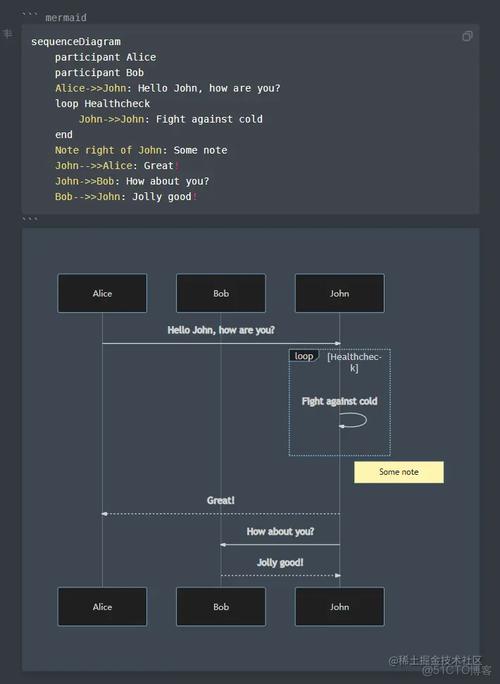Image resolution: width=500 pixels, height=684 pixels.
Task: Click the yellow Some note box
Action: tap(399, 472)
